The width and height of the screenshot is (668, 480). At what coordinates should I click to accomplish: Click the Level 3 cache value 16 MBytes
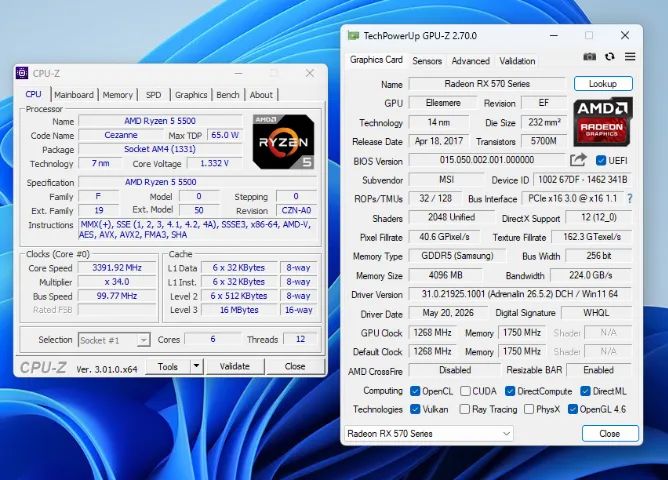point(239,310)
